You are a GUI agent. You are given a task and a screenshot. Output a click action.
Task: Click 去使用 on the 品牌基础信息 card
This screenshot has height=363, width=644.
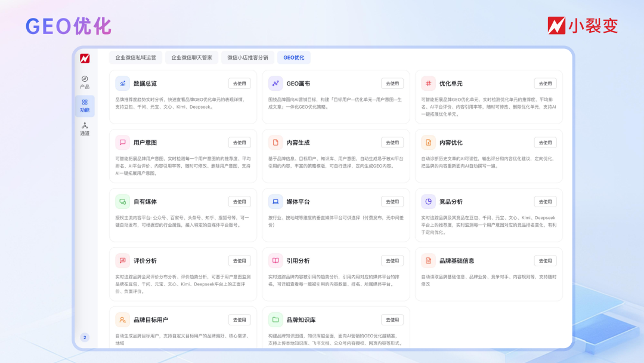(x=544, y=260)
